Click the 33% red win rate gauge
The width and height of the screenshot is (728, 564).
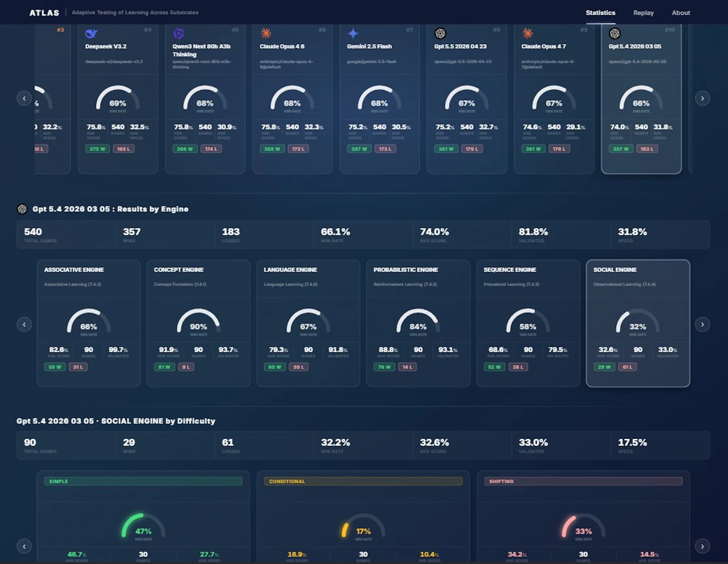pos(583,526)
